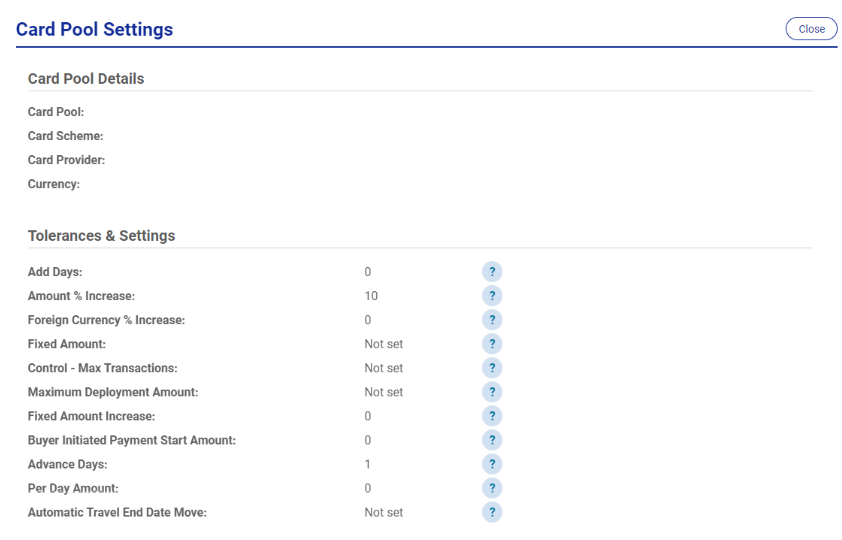Select the Card Scheme: label
Image resolution: width=842 pixels, height=540 pixels.
click(66, 136)
